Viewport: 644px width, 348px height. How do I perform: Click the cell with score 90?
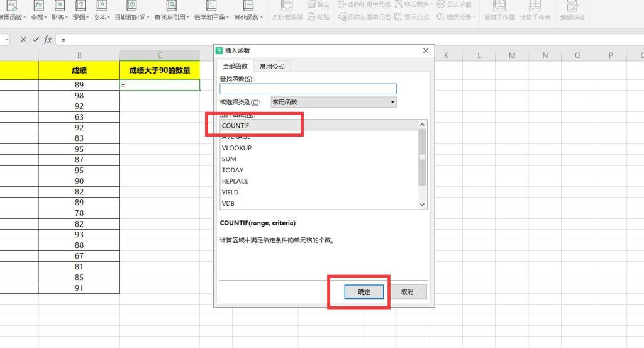coord(79,181)
